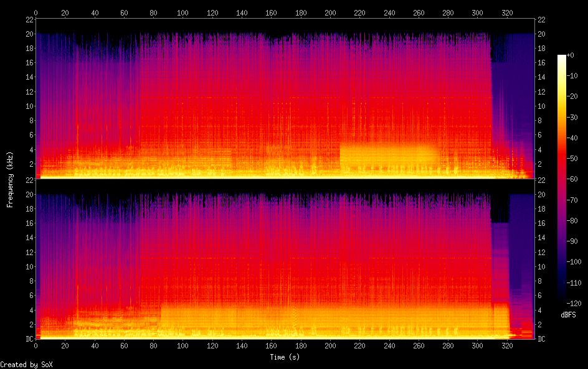Select the 100 s tick on the bottom time axis
The image size is (588, 369).
coord(183,346)
